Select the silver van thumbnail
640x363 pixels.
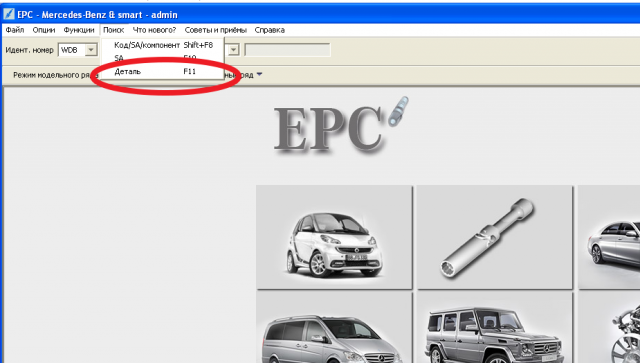pyautogui.click(x=334, y=328)
